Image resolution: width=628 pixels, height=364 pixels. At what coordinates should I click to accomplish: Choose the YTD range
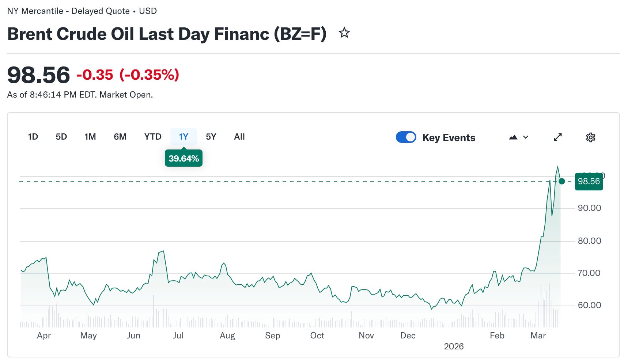coord(153,137)
